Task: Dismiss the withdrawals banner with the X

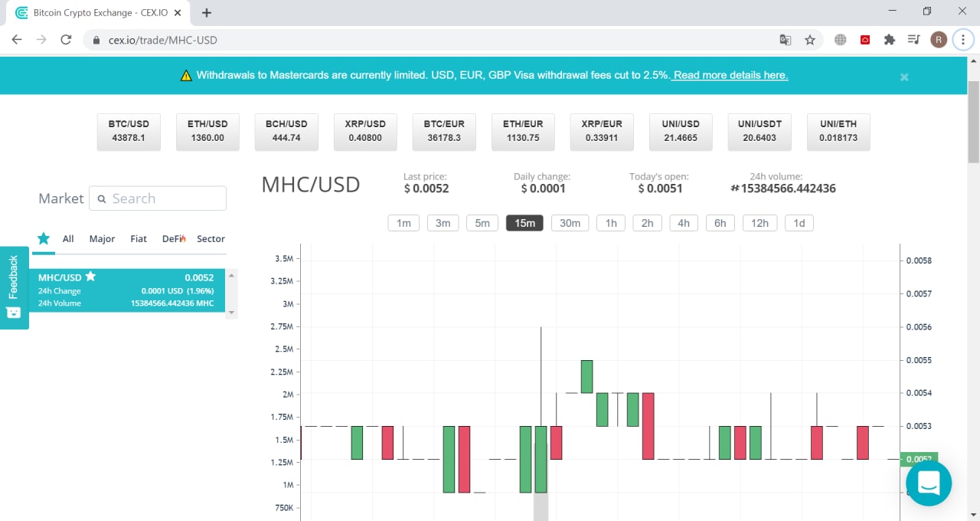Action: [x=904, y=77]
